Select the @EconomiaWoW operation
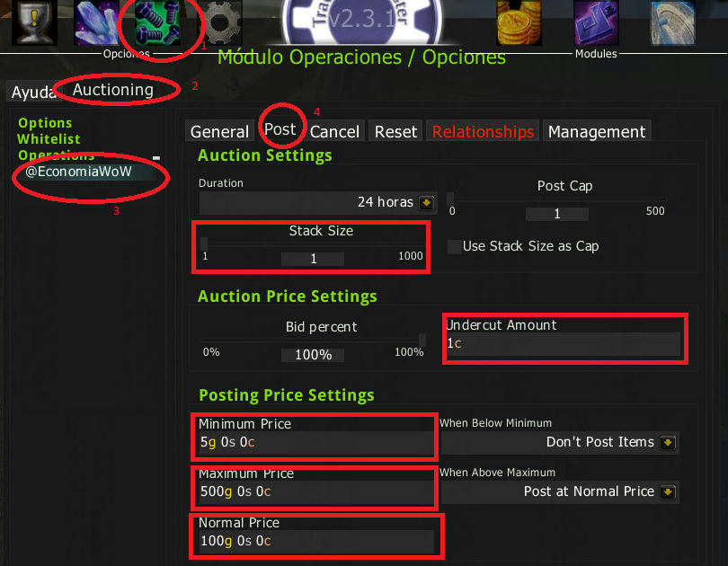Screen dimensions: 728x566 [78, 172]
